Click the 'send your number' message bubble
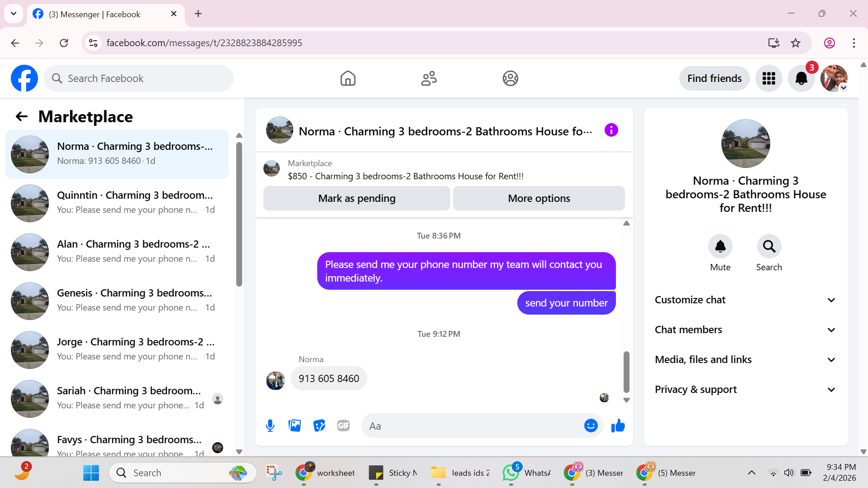Viewport: 868px width, 488px height. click(x=566, y=303)
